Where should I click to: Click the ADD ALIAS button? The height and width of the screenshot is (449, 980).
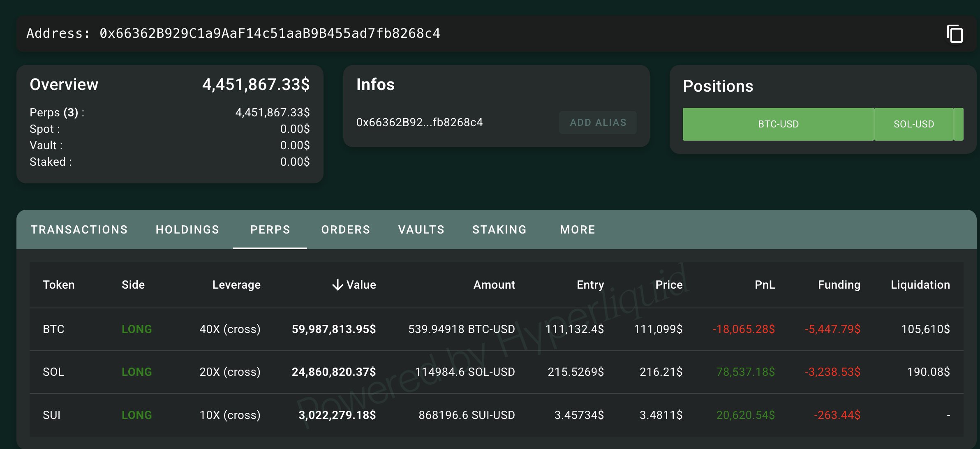click(598, 123)
